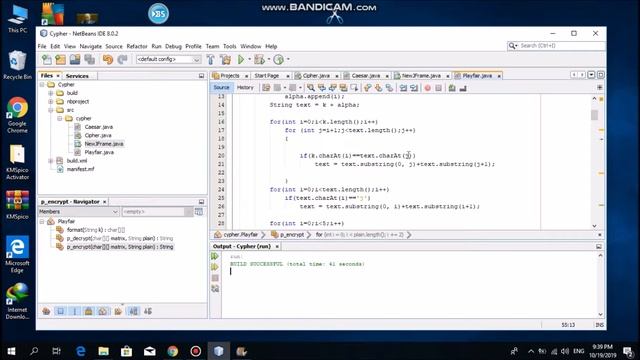Click the first filter icon in Navigator bottom bar
The image size is (640, 360).
[x=46, y=311]
